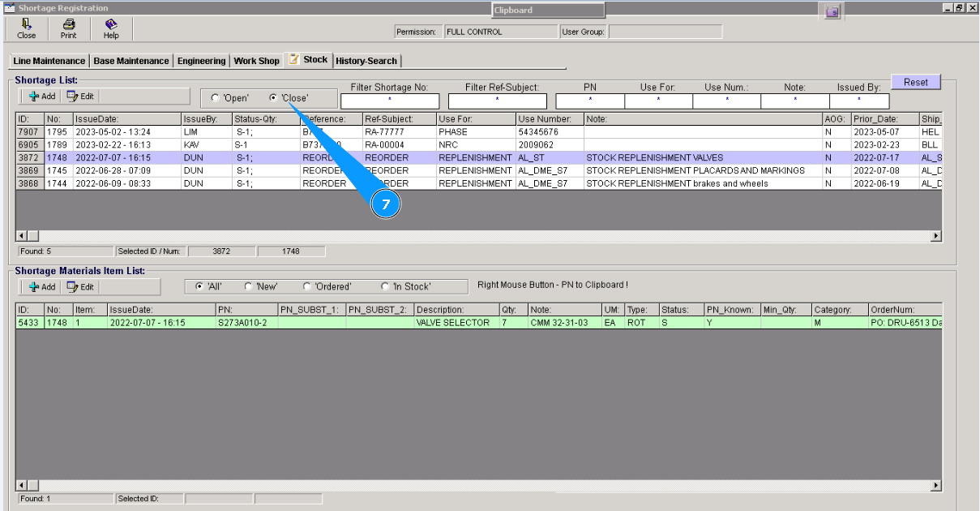Click the purple icon in title bar
The width and height of the screenshot is (980, 511).
click(831, 11)
